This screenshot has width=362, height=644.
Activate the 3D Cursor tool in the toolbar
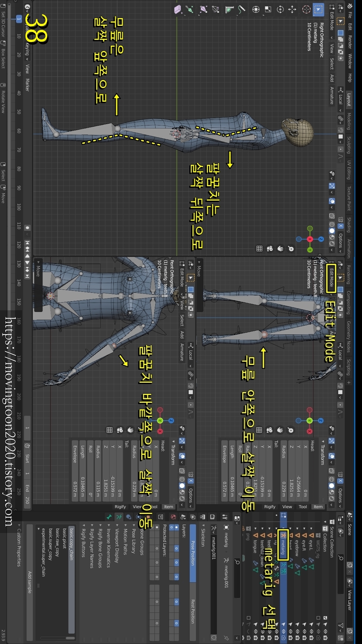[x=306, y=10]
